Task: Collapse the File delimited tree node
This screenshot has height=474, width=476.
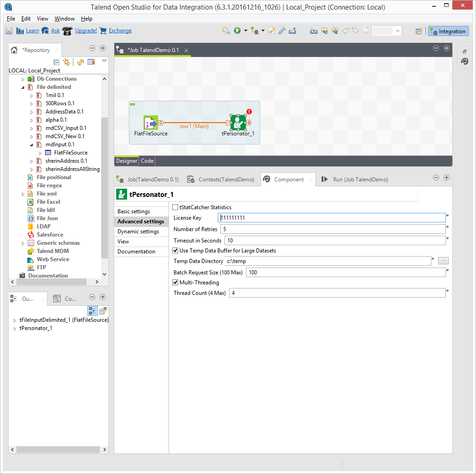Action: [x=23, y=87]
